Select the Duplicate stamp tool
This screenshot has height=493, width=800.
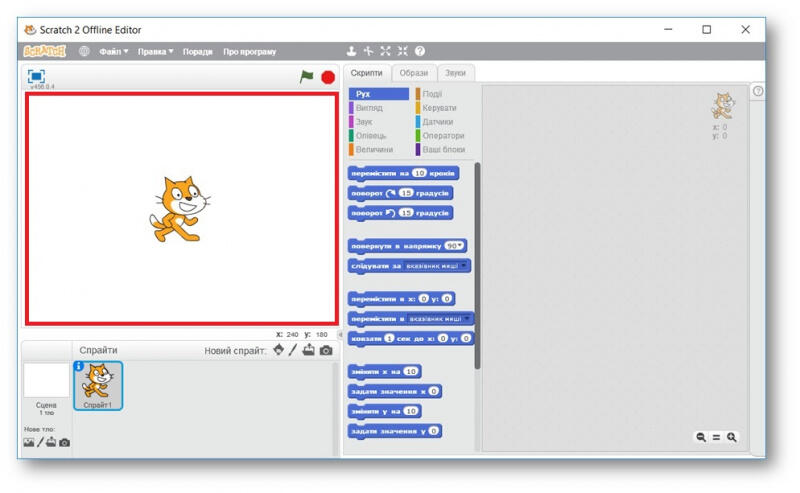click(351, 51)
